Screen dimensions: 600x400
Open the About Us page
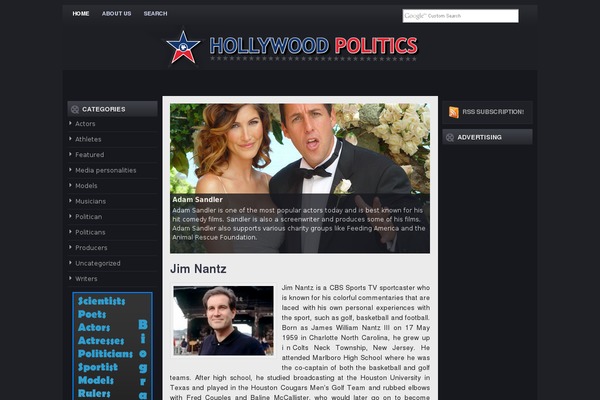click(116, 14)
